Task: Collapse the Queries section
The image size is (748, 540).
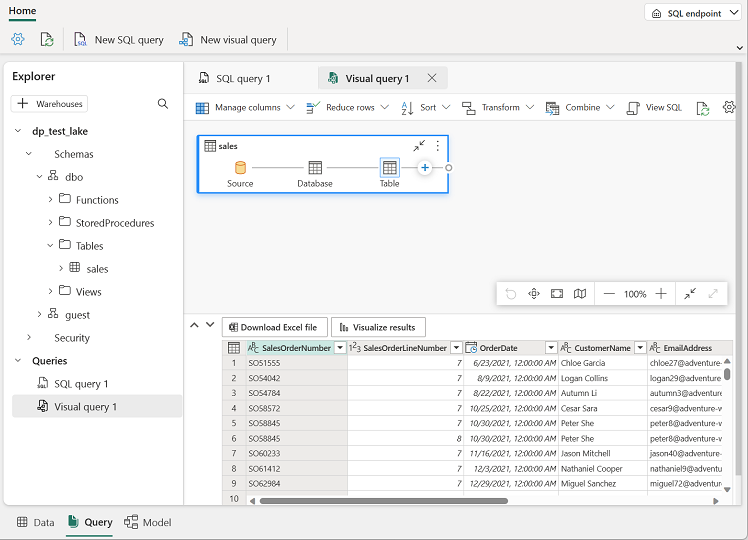Action: tap(18, 360)
